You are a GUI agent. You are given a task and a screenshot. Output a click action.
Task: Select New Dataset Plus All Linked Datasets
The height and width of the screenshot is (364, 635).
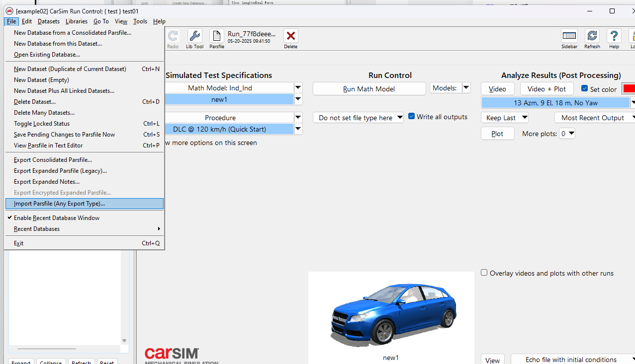[84, 91]
